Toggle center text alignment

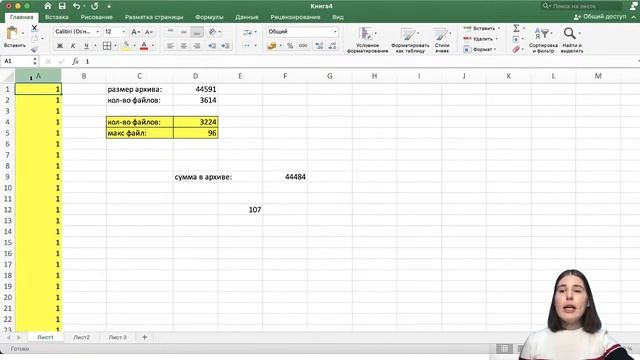[x=184, y=46]
